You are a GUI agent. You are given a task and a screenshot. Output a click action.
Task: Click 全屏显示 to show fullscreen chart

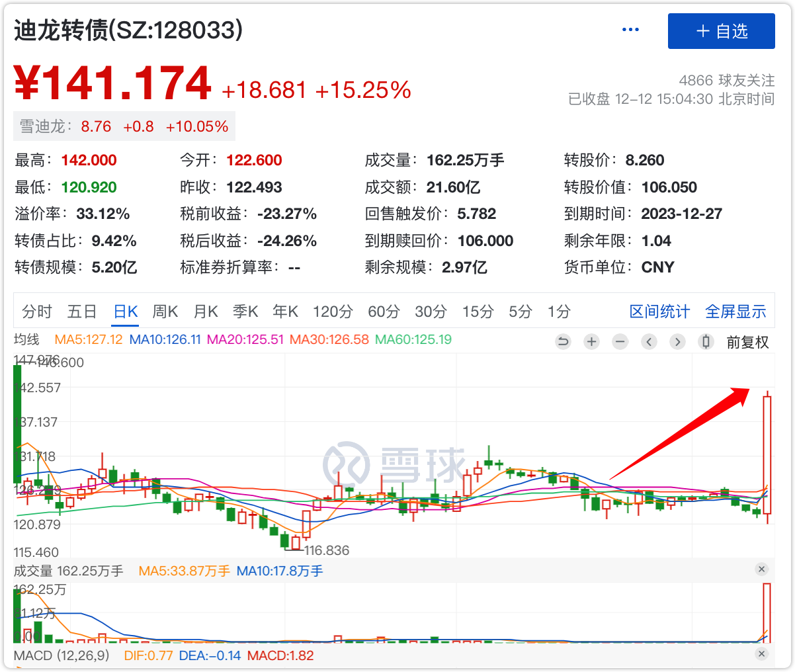[x=735, y=312]
